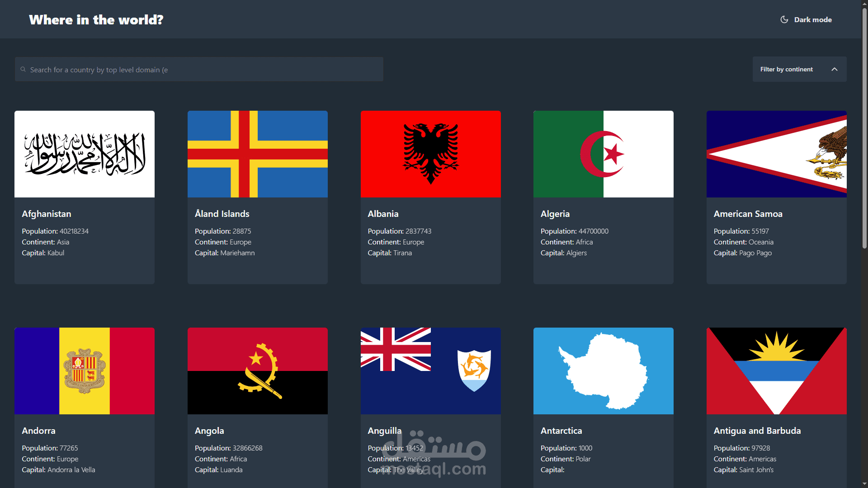Image resolution: width=868 pixels, height=488 pixels.
Task: Open the Filter by continent dropdown
Action: click(799, 69)
